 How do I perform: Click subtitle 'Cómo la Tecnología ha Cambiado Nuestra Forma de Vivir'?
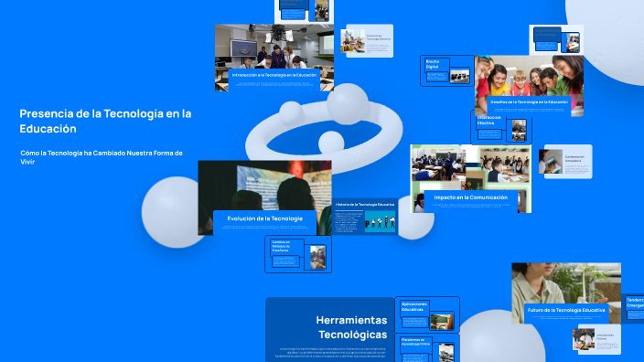102,157
